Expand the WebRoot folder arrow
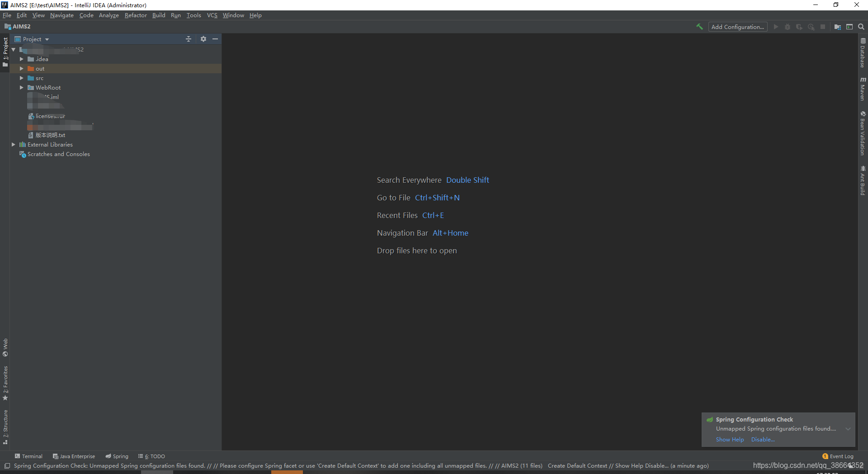 pos(21,87)
